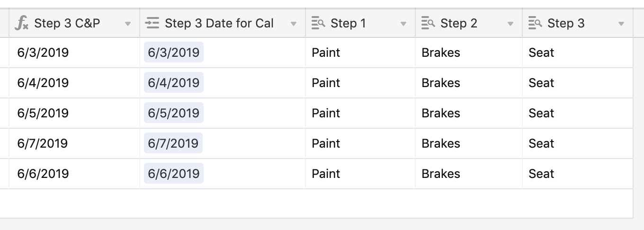Click the linked-record icon beside Step 3 Date for Cal
644x230 pixels.
coord(152,23)
